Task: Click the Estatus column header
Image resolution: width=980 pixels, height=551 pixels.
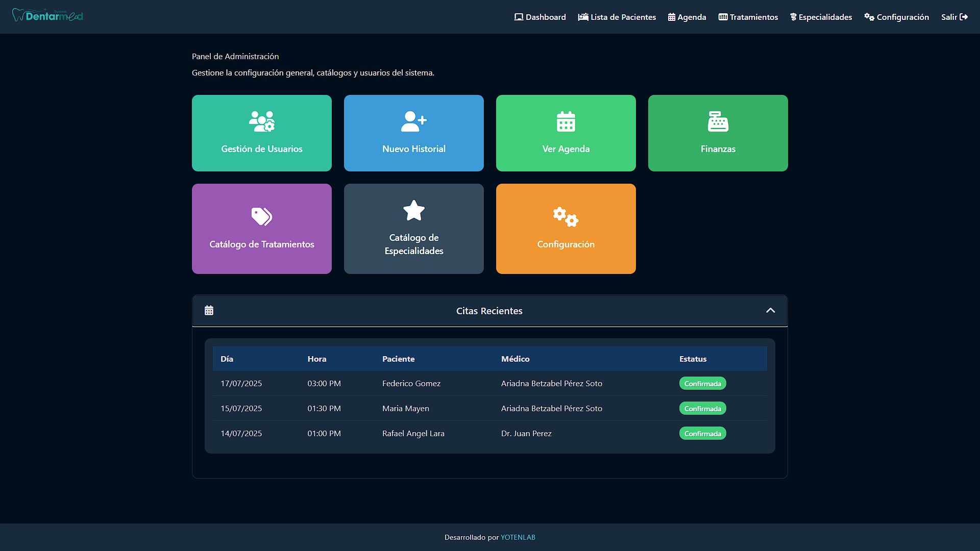Action: tap(693, 359)
